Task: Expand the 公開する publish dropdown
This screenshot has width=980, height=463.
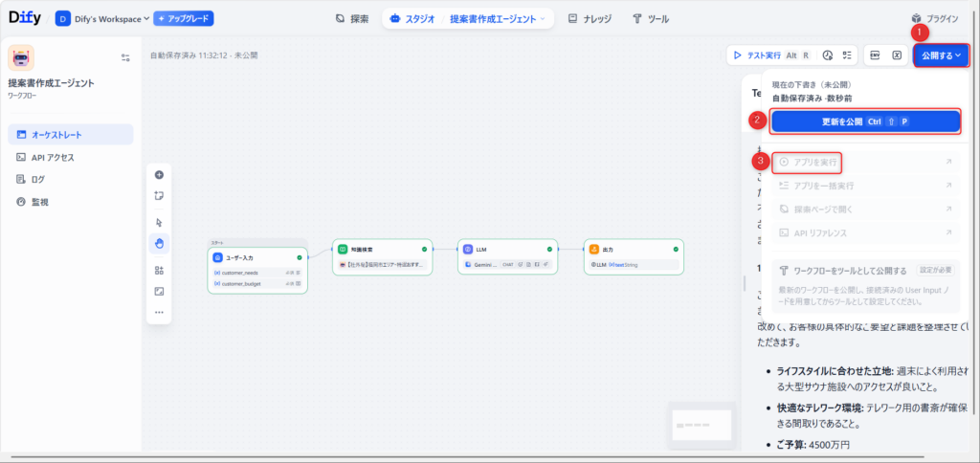Action: (941, 55)
